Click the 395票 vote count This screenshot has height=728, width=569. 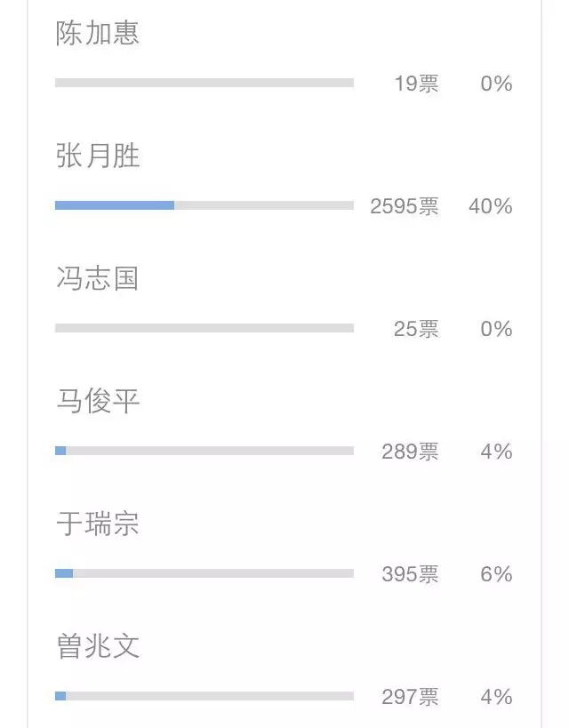coord(410,574)
